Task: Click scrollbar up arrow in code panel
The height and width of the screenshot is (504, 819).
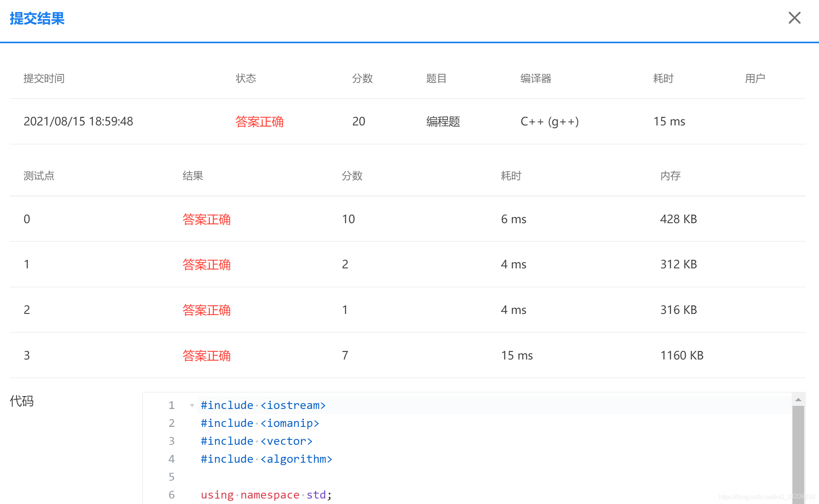Action: click(798, 400)
